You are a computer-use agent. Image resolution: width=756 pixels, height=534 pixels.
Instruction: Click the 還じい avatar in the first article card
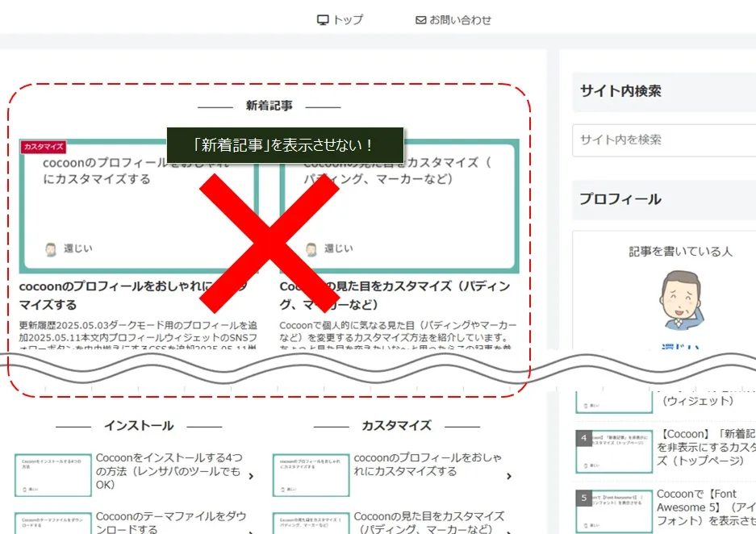coord(51,249)
